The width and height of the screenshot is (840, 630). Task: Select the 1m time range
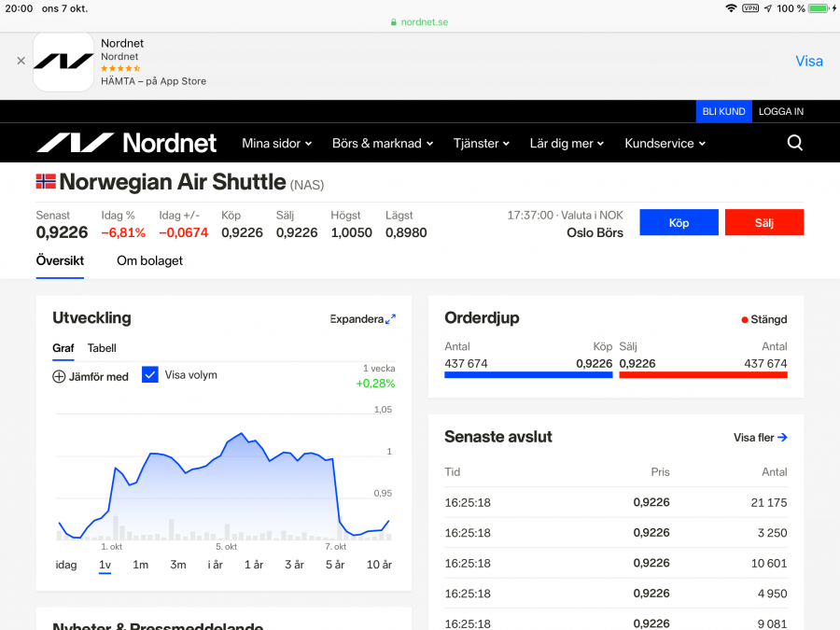(140, 565)
